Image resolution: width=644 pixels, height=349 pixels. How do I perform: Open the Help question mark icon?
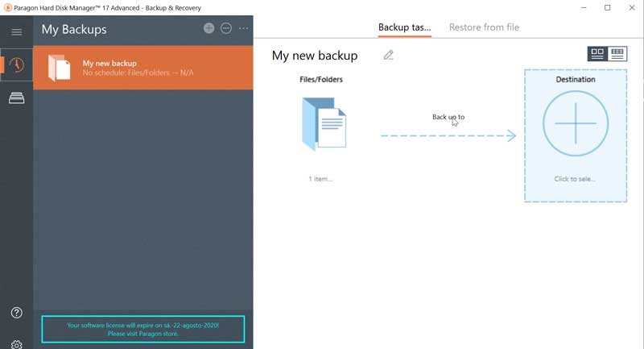coord(16,313)
